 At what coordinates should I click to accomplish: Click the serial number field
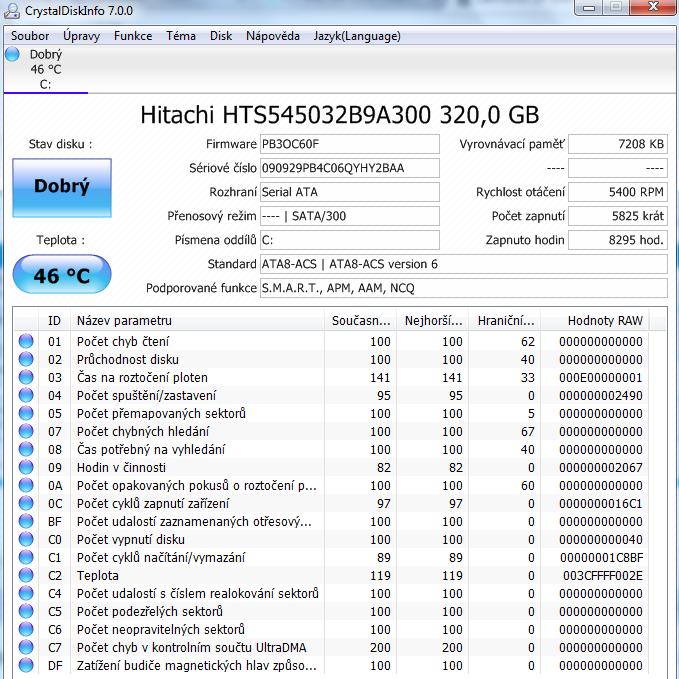point(349,168)
